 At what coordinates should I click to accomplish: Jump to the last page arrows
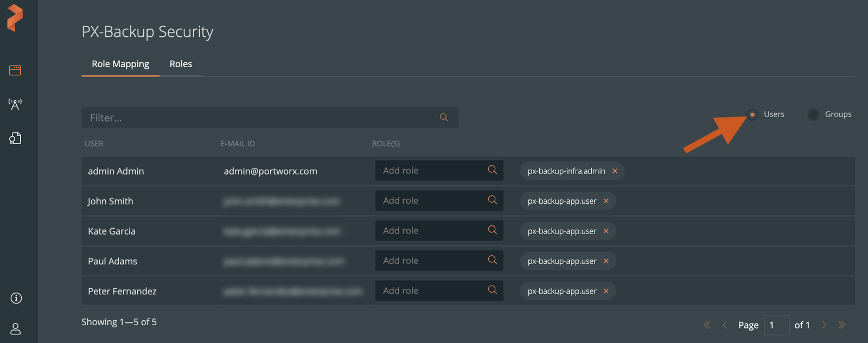[x=842, y=325]
